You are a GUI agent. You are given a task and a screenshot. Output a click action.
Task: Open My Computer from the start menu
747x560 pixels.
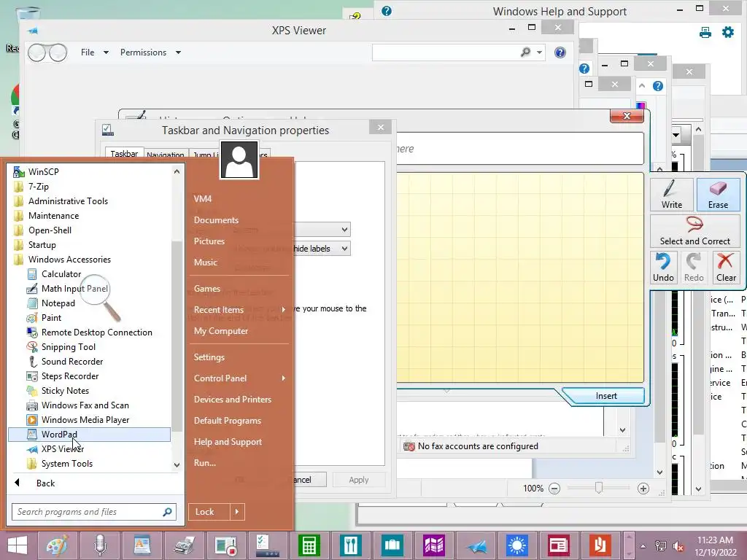[x=221, y=331]
